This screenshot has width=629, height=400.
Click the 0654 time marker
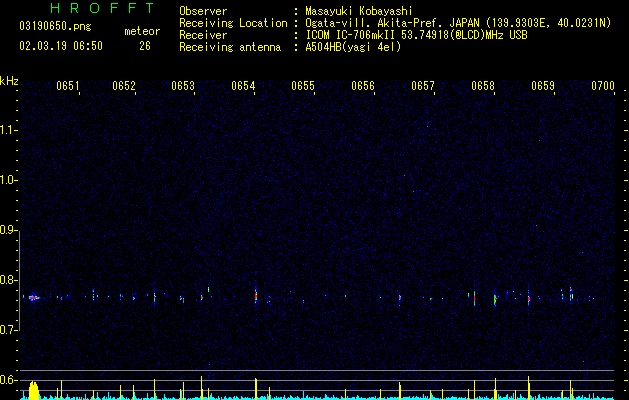243,86
